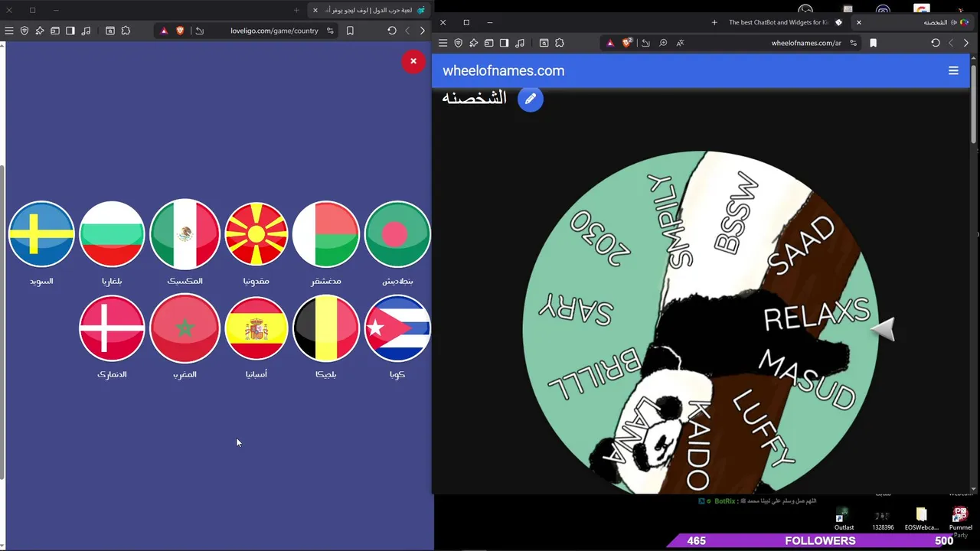Toggle sidebar panel in wheelofnames window

click(504, 43)
